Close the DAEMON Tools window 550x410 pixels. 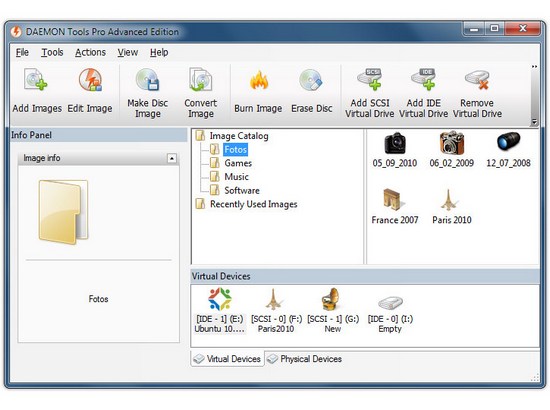tap(523, 29)
